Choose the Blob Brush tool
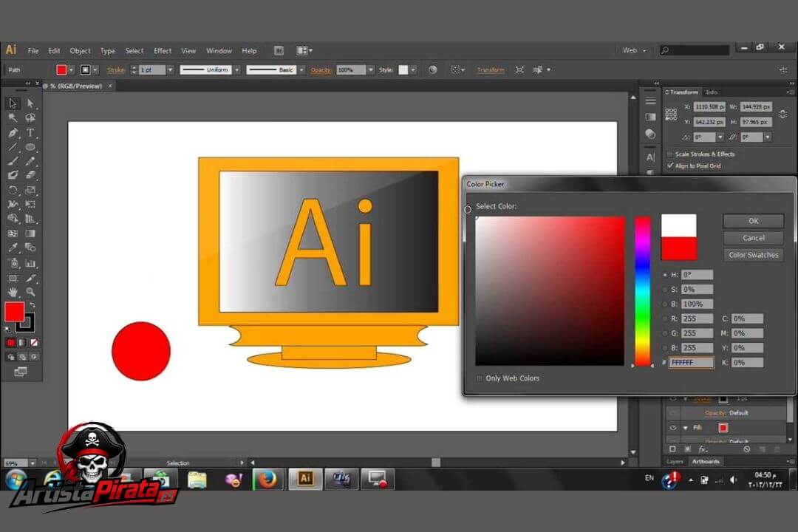Viewport: 798px width, 532px height. click(x=13, y=175)
